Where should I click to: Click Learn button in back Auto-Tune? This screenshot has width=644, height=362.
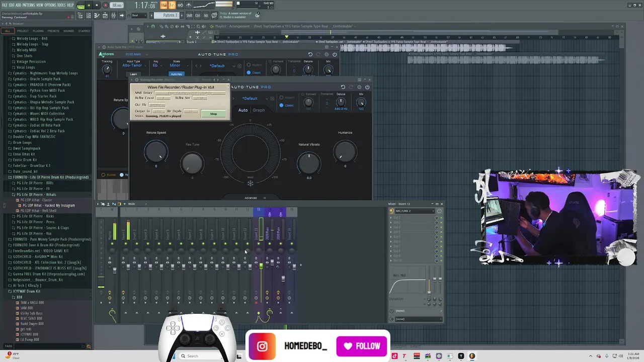click(x=133, y=74)
